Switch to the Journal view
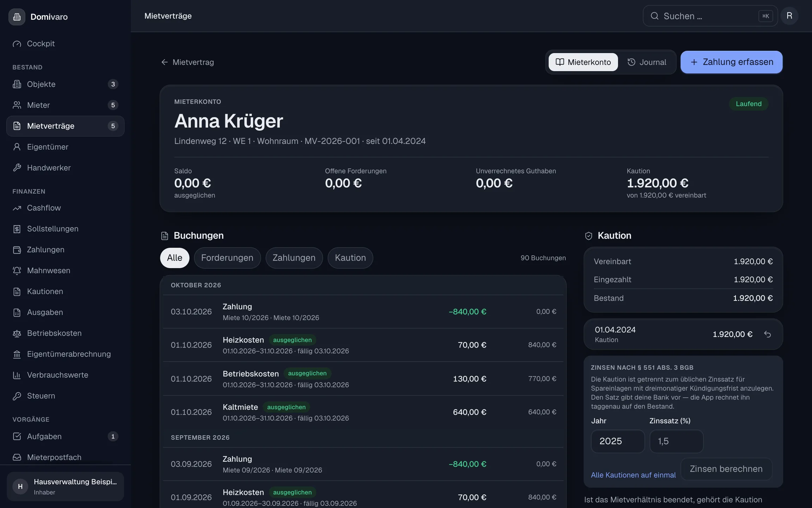812x508 pixels. click(647, 62)
